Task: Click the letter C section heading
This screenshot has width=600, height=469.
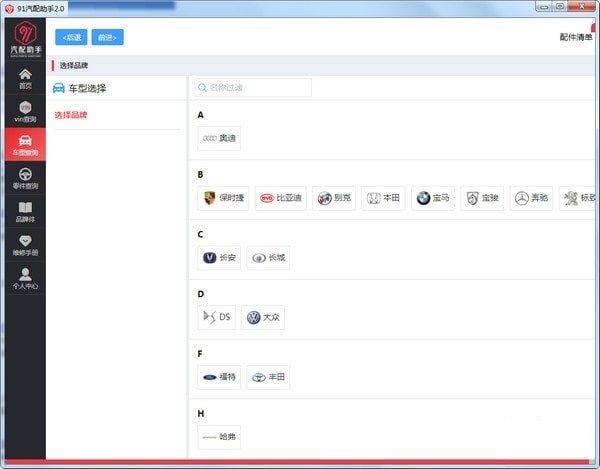Action: (x=201, y=234)
